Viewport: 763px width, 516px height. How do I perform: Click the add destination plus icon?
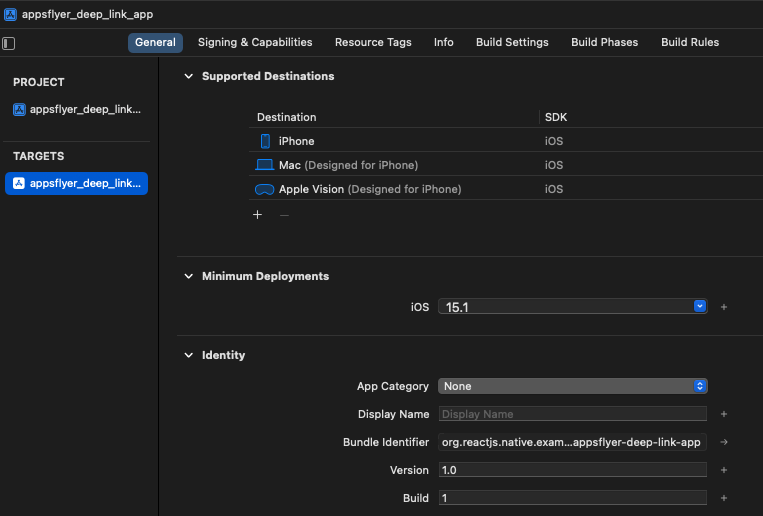point(257,214)
